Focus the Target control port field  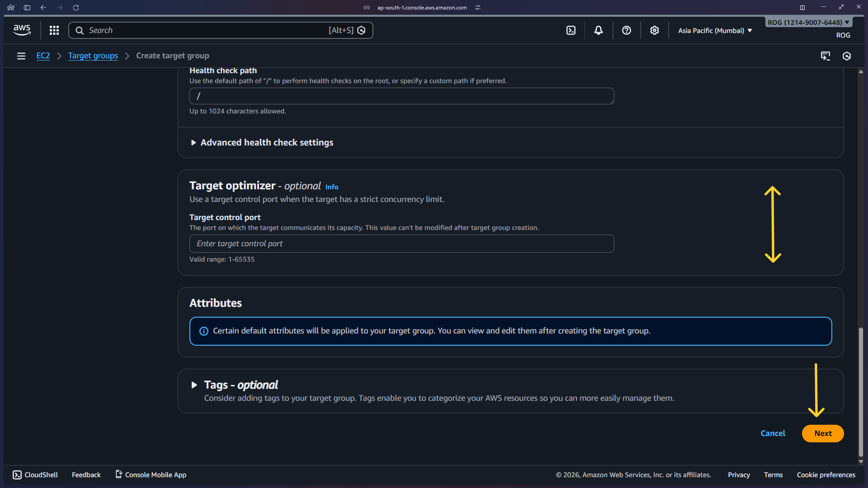click(x=401, y=244)
